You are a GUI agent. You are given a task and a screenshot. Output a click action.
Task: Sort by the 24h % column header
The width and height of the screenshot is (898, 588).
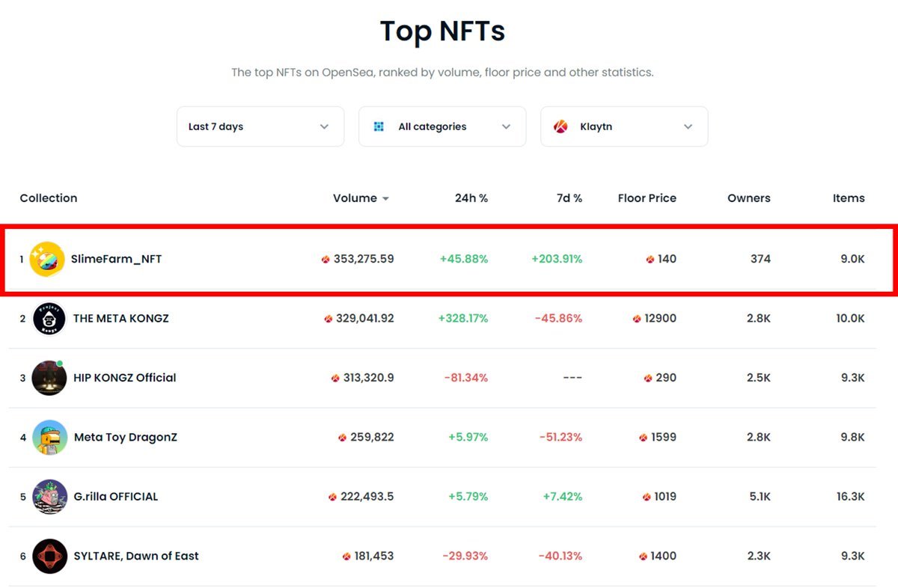click(471, 198)
